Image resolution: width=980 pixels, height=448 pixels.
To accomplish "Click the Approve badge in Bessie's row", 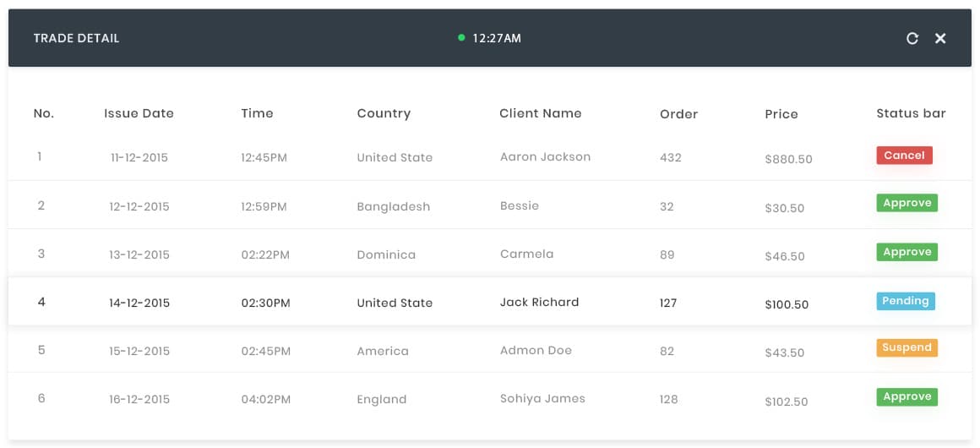I will click(x=906, y=203).
